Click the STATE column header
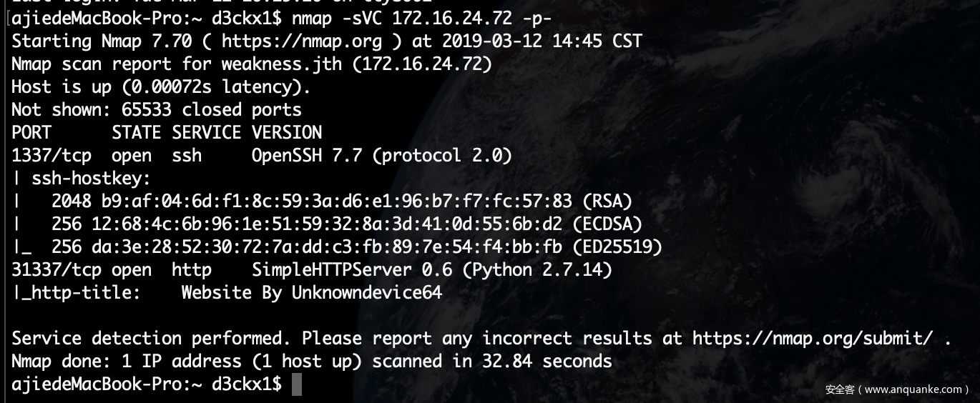This screenshot has width=980, height=403. click(x=136, y=132)
